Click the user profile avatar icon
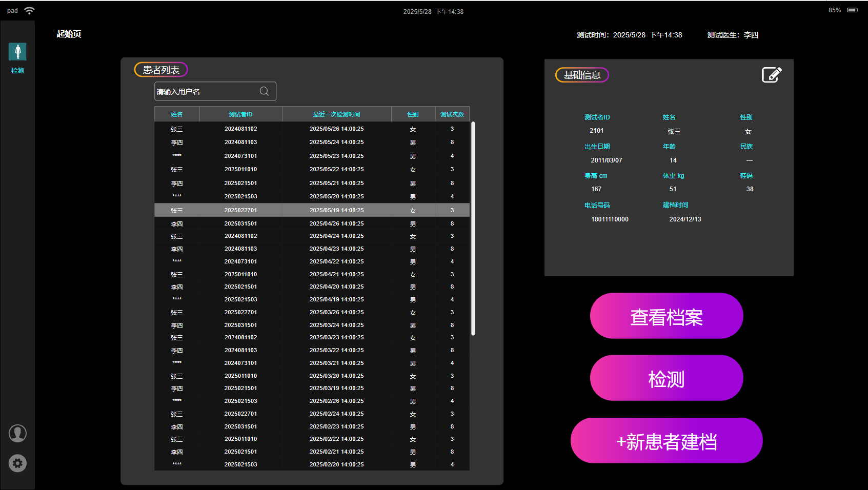This screenshot has width=868, height=490. coord(17,434)
